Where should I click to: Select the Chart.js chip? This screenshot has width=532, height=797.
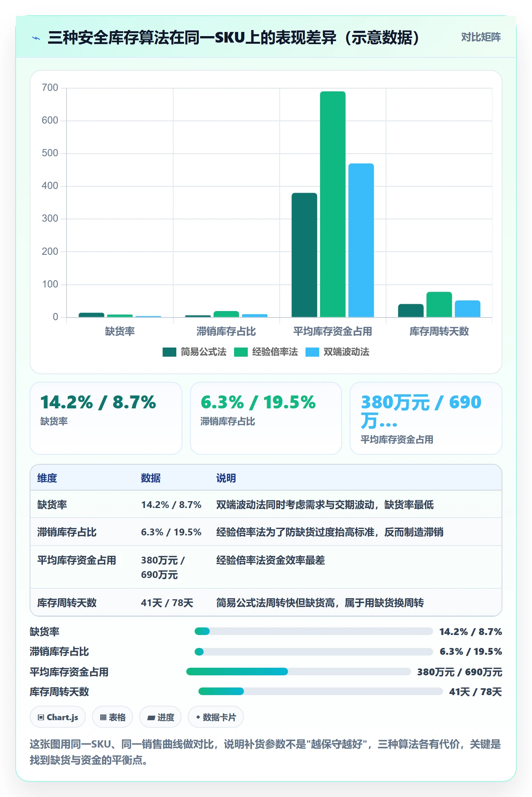[x=58, y=717]
